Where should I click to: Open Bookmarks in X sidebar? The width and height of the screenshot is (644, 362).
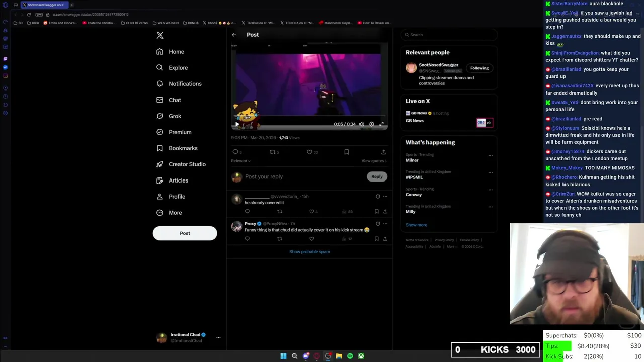tap(177, 148)
